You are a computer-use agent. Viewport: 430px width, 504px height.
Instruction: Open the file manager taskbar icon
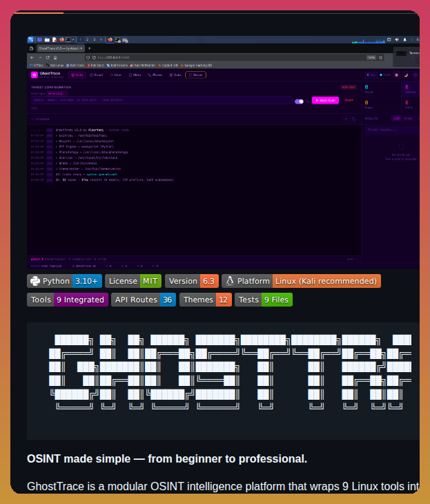47,39
